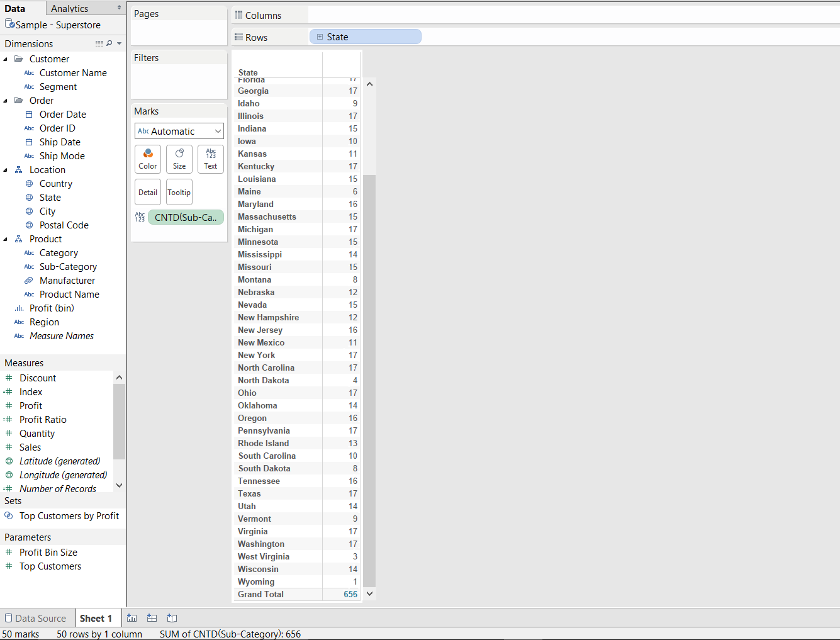Open the Dimensions search magnifier

tap(109, 43)
